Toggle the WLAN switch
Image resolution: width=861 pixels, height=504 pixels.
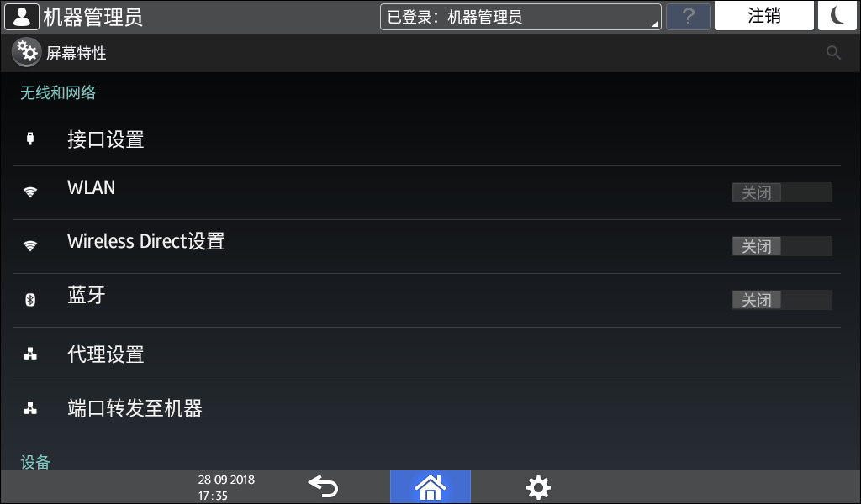(782, 192)
